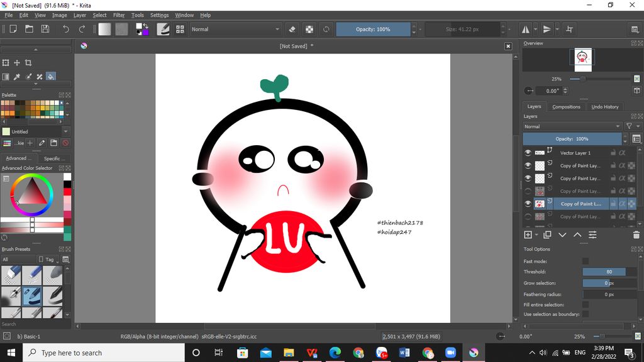Select the Crop tool
This screenshot has height=362, width=644.
click(x=28, y=63)
